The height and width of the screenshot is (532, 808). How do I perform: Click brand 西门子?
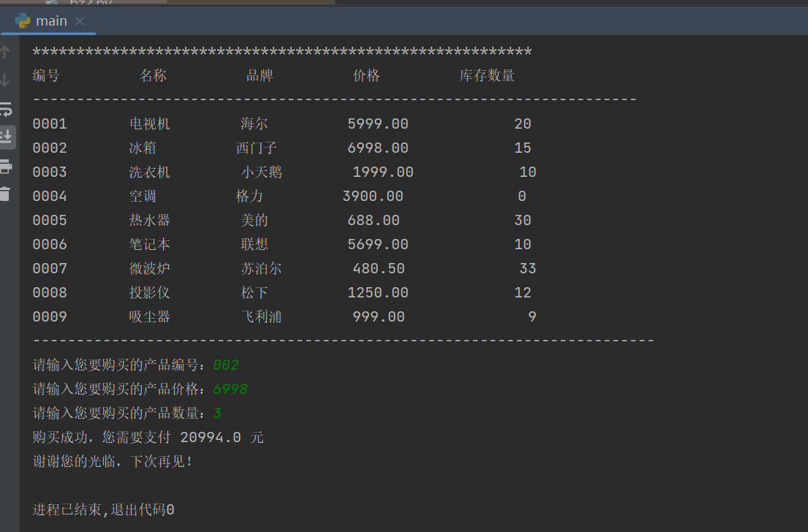[257, 148]
